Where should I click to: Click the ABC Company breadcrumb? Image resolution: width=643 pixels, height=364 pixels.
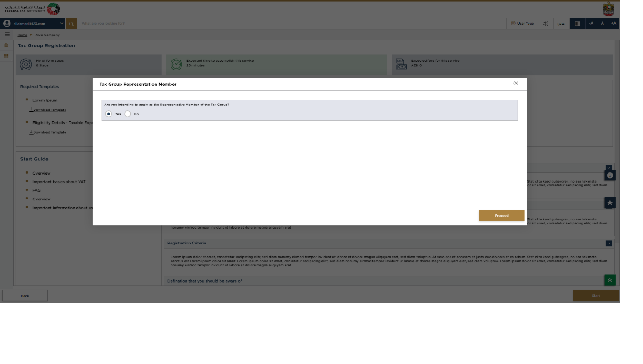48,35
